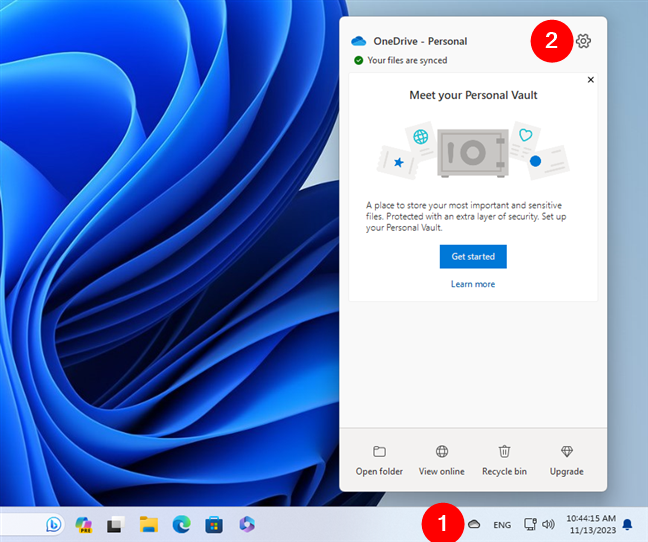Click the green synced status checkmark
648x542 pixels.
point(358,60)
